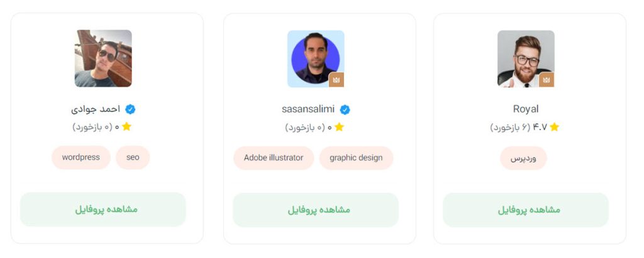
Task: Select the graphic design tag
Action: (x=356, y=158)
